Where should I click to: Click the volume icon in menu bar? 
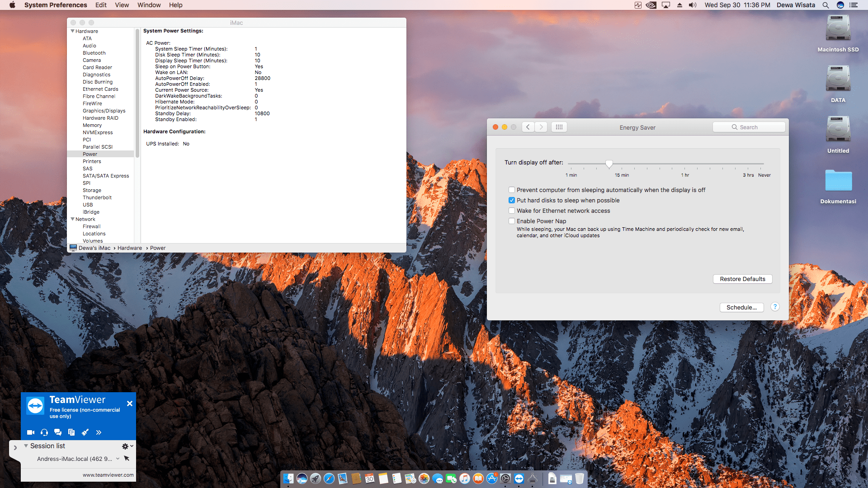(693, 5)
